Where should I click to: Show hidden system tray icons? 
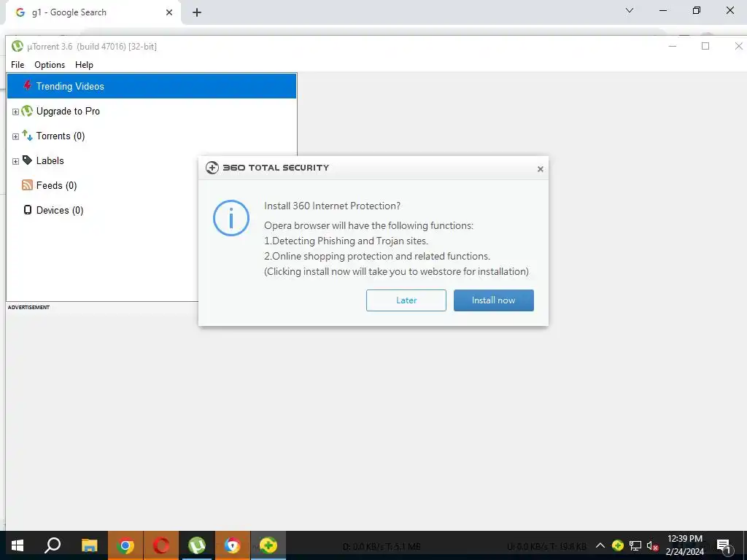[x=600, y=545]
